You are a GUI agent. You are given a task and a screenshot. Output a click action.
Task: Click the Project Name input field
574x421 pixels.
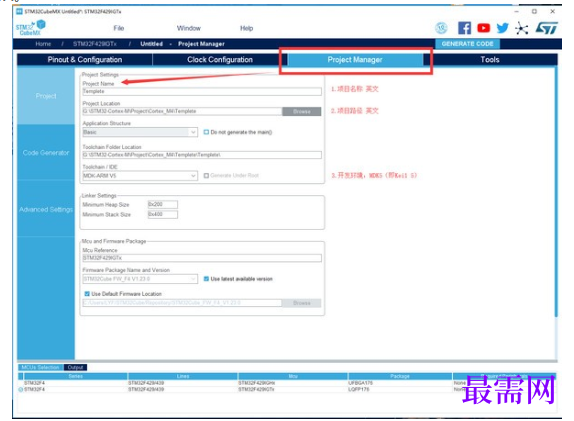click(202, 92)
